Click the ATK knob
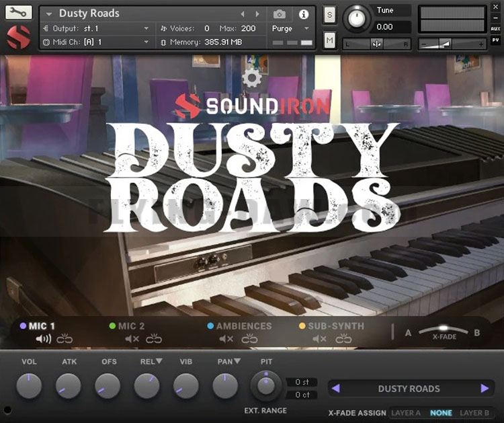 [68, 386]
